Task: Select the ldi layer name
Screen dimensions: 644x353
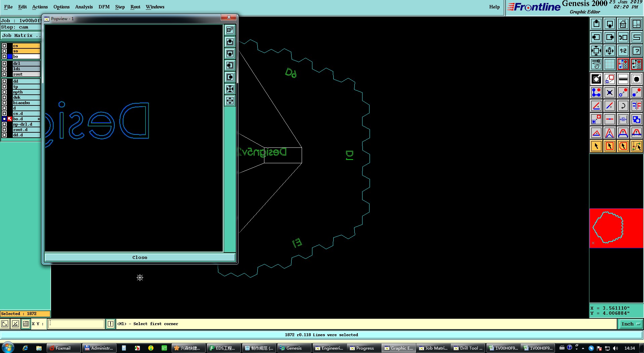Action: pos(26,69)
